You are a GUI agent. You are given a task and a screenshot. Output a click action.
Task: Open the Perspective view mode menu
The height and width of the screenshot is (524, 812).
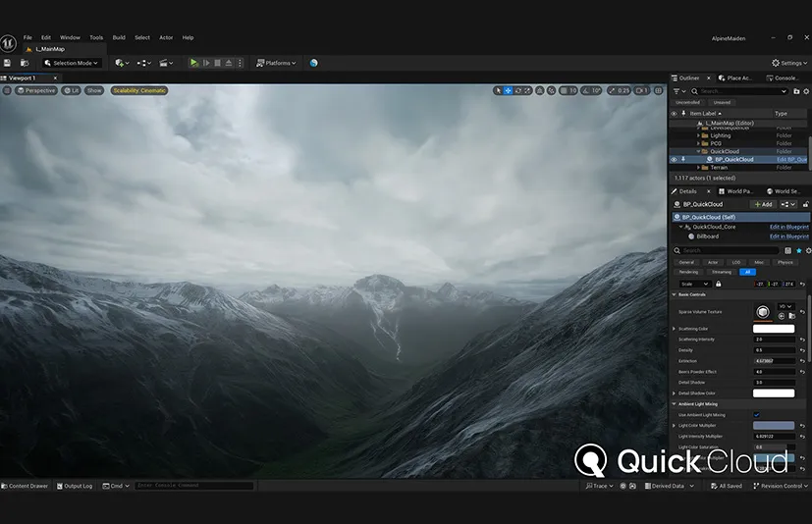click(x=35, y=90)
